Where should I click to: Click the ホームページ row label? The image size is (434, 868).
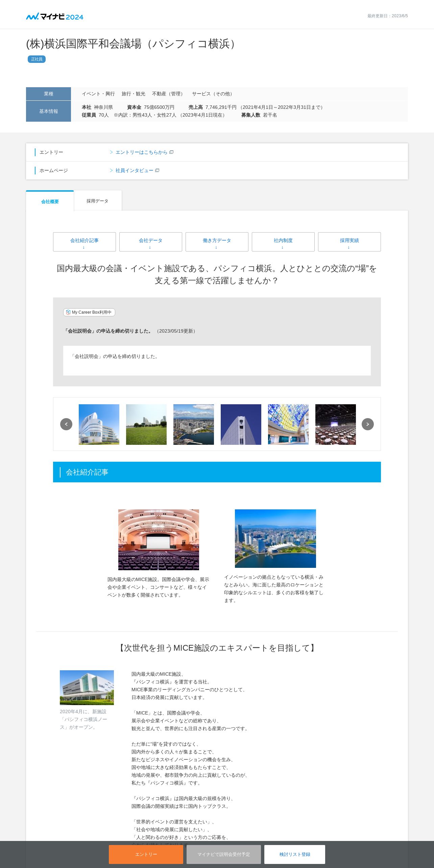point(54,171)
